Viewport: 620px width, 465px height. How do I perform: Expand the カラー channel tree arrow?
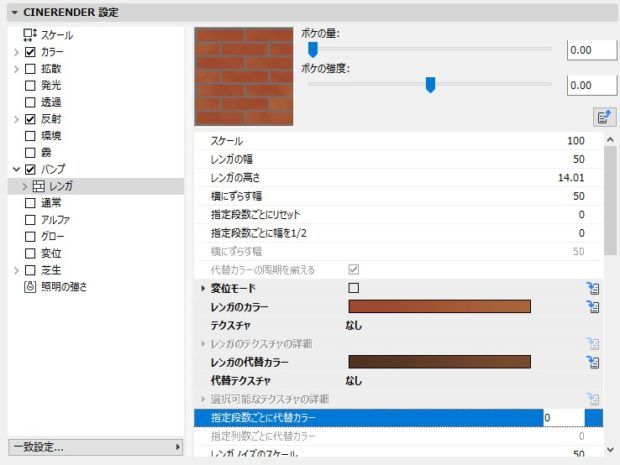(16, 52)
